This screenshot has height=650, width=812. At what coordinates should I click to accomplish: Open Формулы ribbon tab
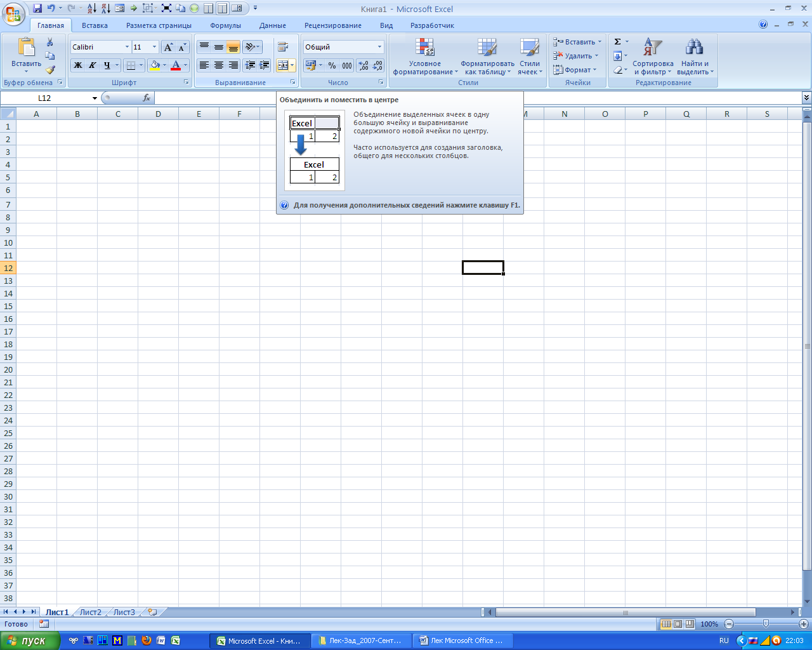226,25
